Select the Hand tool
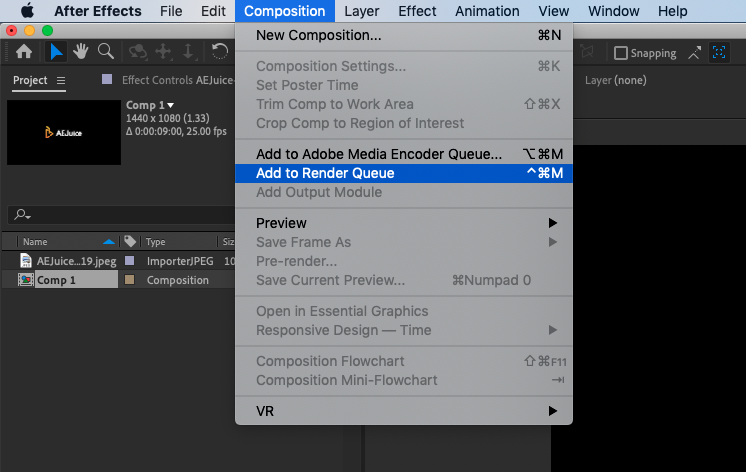746x472 pixels. [81, 51]
